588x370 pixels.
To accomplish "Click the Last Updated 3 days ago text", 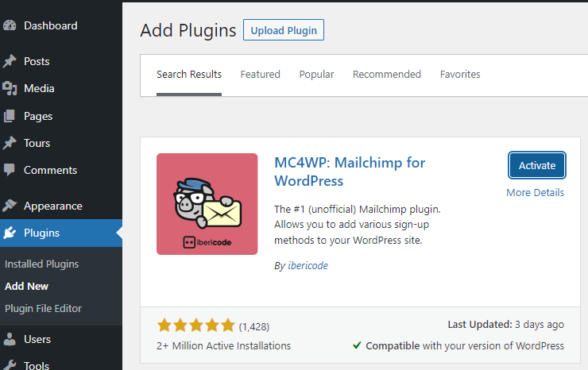I will click(506, 325).
